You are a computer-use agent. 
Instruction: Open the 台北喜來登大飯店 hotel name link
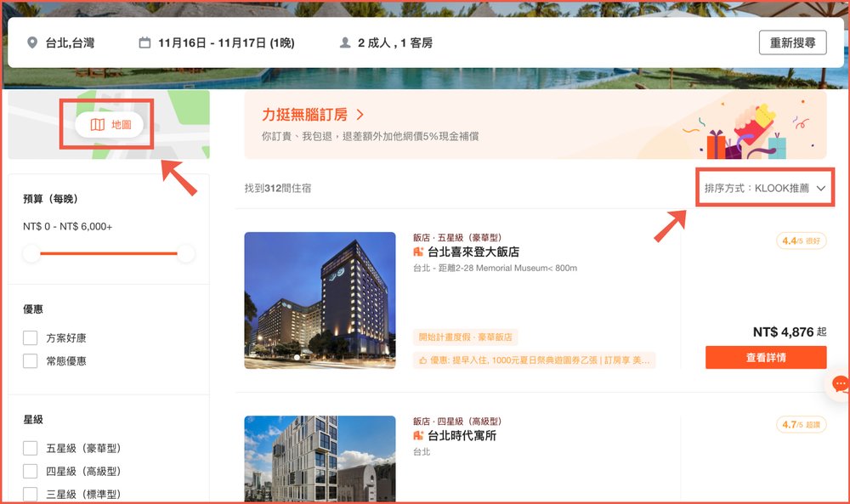(x=473, y=252)
